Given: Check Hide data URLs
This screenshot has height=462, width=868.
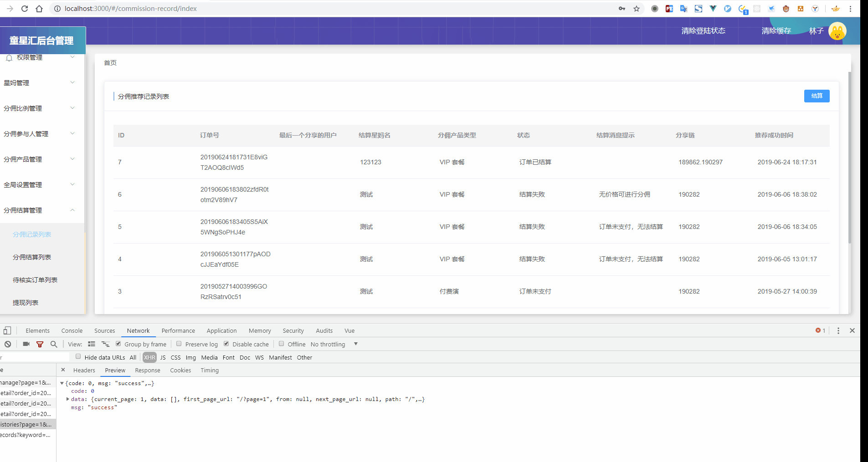Looking at the screenshot, I should coord(78,356).
